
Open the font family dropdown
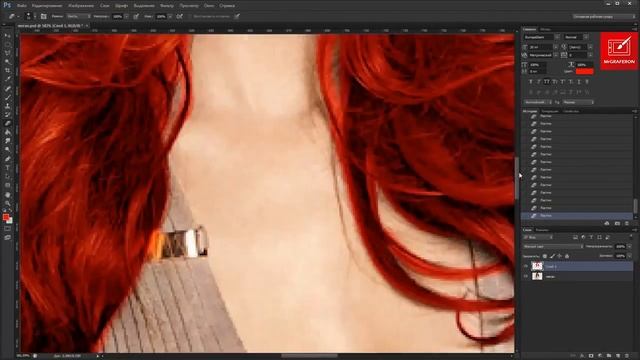(x=557, y=37)
